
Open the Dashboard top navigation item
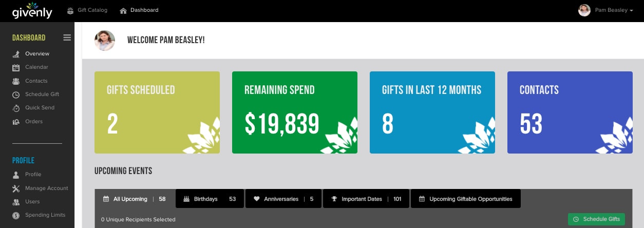(x=139, y=10)
